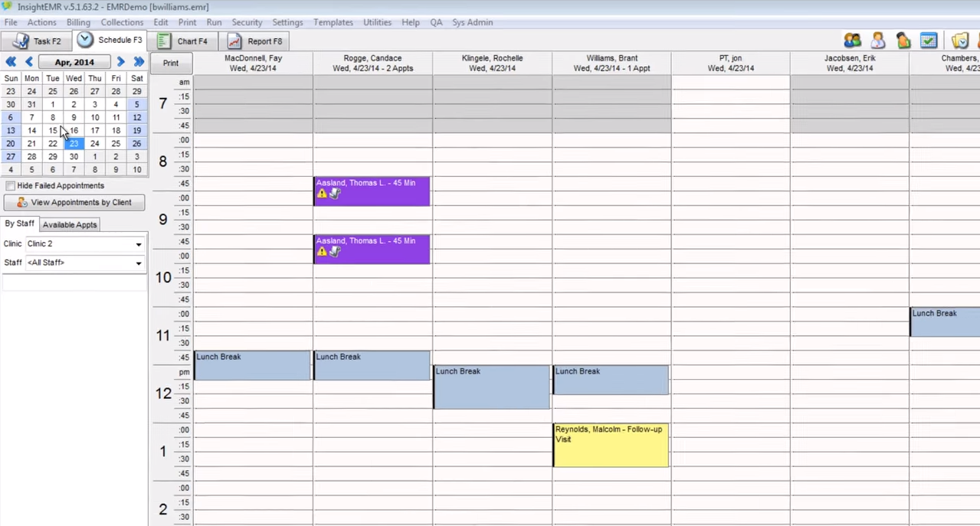Open the QA menu
This screenshot has height=526, width=980.
tap(436, 22)
